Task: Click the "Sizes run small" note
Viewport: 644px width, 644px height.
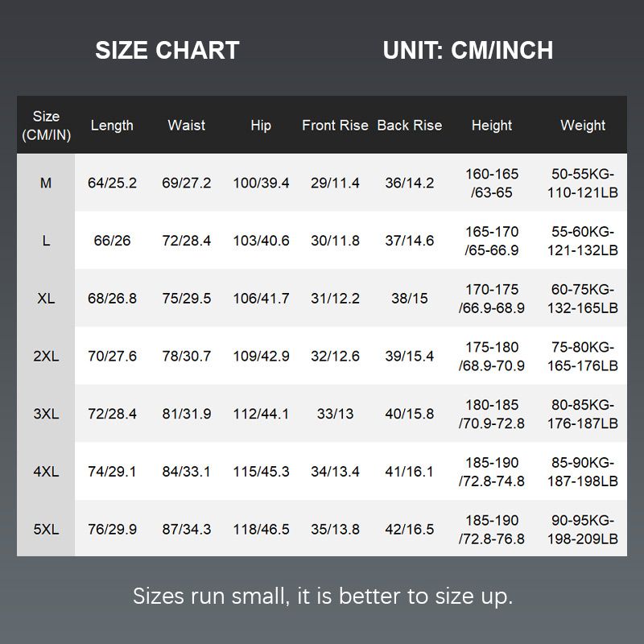Action: 322,597
